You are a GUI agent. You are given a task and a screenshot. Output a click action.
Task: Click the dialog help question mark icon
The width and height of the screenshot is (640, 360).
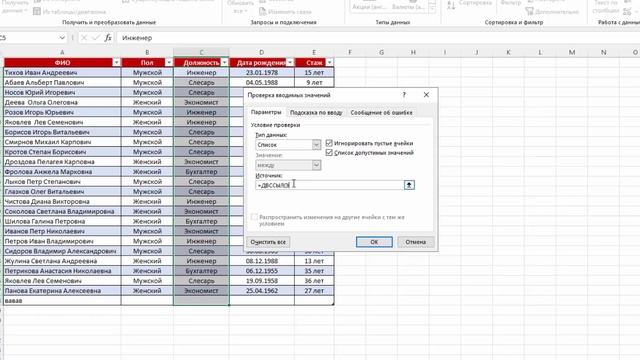click(404, 95)
